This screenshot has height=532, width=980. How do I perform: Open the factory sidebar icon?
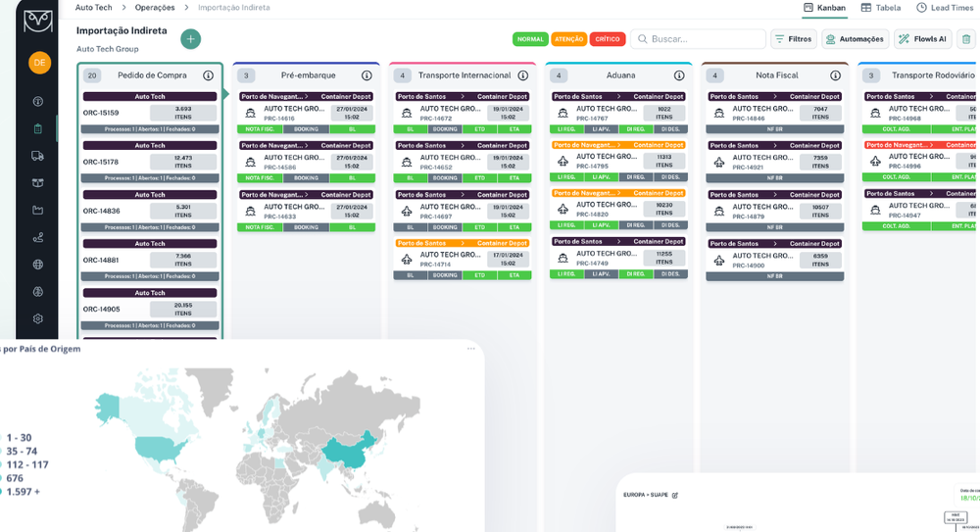(x=37, y=210)
